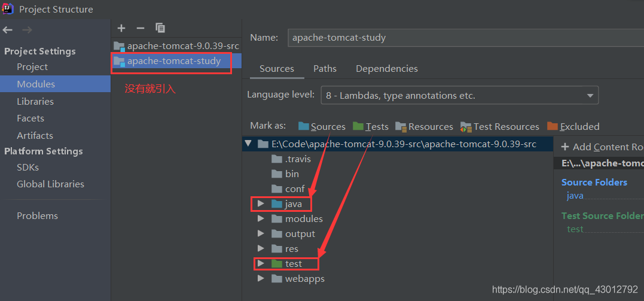Click the forward navigation arrow
This screenshot has height=301, width=644.
(x=27, y=30)
